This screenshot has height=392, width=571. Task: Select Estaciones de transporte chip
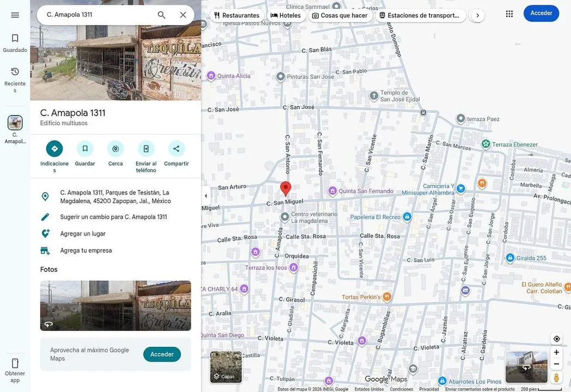pos(420,15)
